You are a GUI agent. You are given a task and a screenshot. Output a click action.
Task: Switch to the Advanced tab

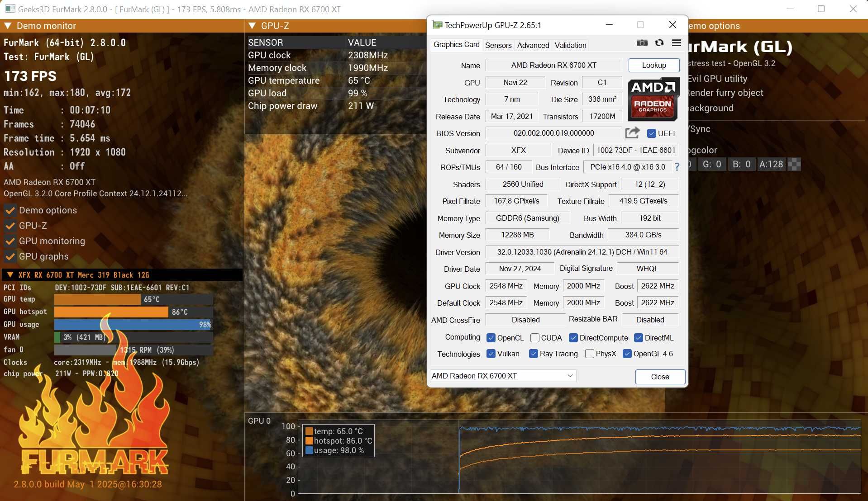pos(533,45)
